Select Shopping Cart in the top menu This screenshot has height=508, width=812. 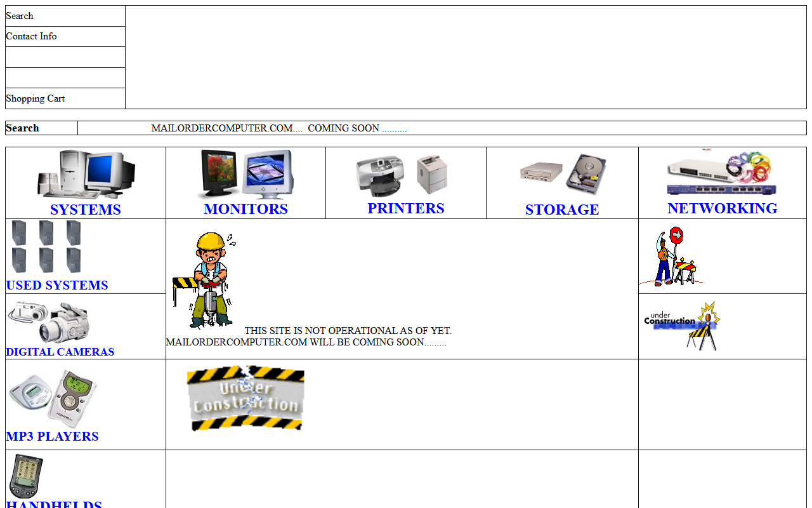(36, 98)
